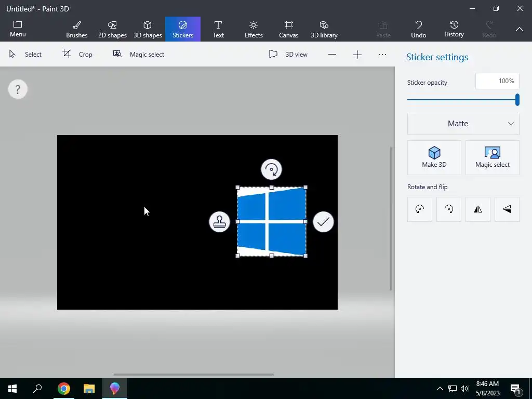Viewport: 532px width, 399px height.
Task: Click the Paint 3D taskbar icon
Action: tap(115, 389)
